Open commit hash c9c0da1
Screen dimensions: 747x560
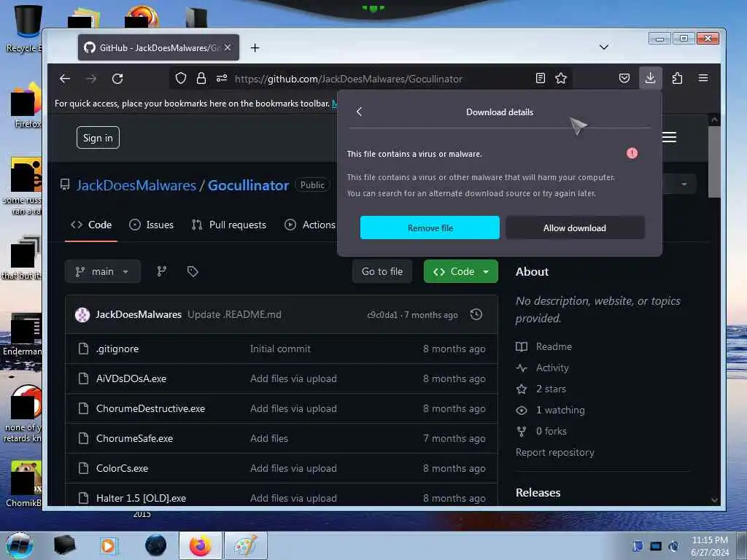(x=382, y=315)
